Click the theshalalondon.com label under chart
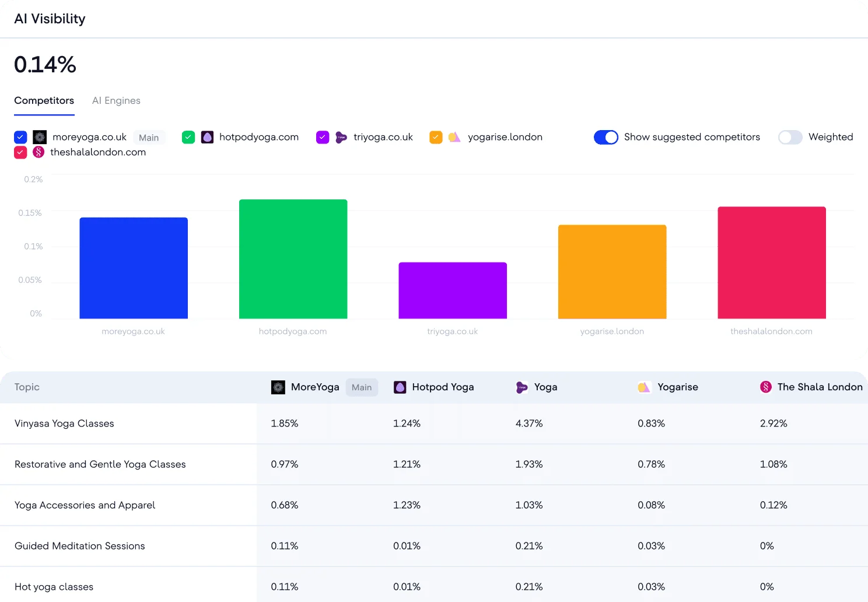Screen dimensions: 868x602 (x=771, y=331)
